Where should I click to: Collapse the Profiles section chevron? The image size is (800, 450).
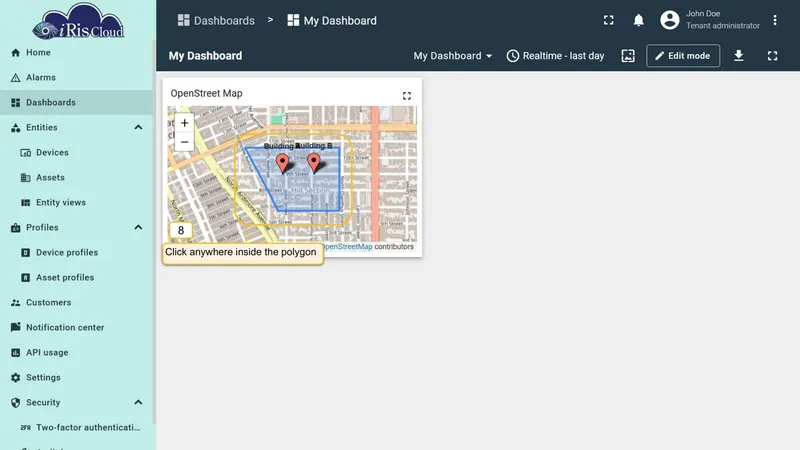[138, 228]
